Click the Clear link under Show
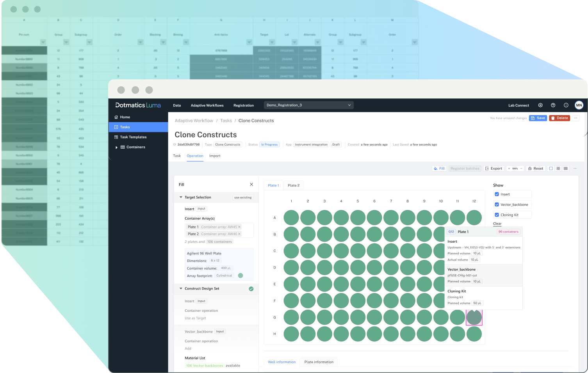Viewport: 588px width, 373px height. coord(497,224)
